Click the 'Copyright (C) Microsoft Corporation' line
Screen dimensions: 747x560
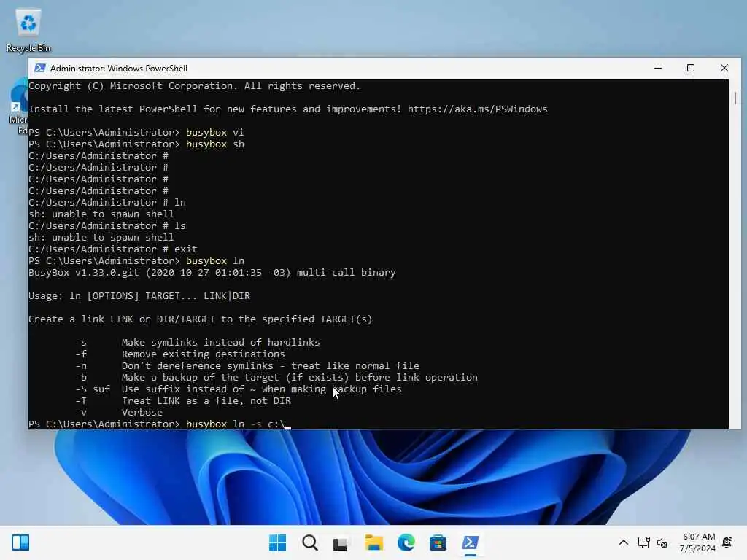[x=194, y=86]
